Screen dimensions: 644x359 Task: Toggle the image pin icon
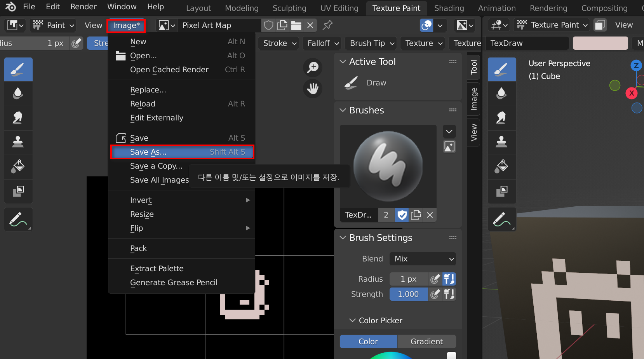[x=327, y=25]
